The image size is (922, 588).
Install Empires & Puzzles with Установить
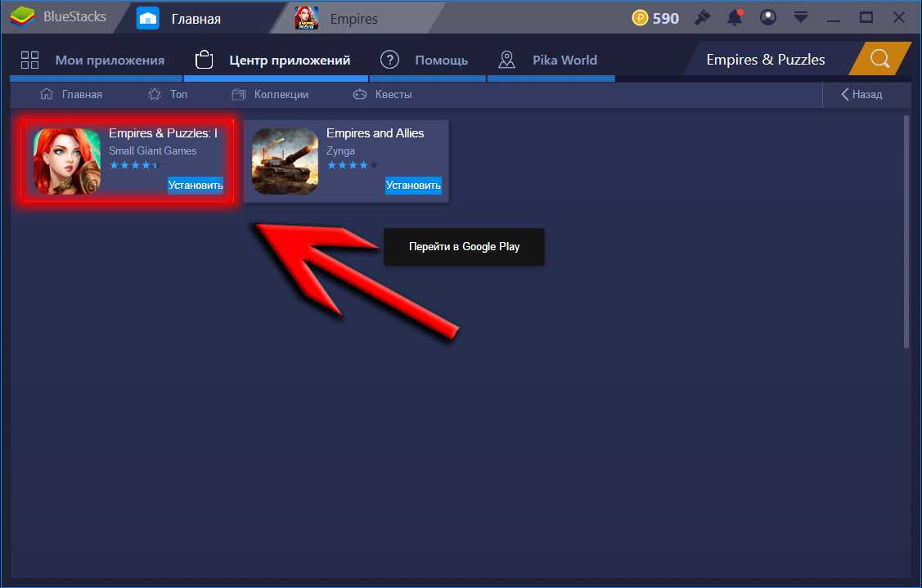[x=196, y=185]
